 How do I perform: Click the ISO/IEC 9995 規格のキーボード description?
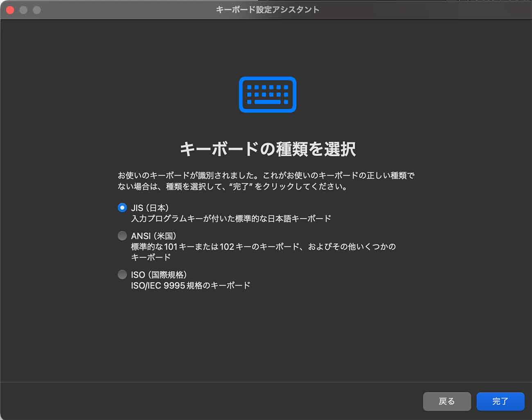pos(190,285)
